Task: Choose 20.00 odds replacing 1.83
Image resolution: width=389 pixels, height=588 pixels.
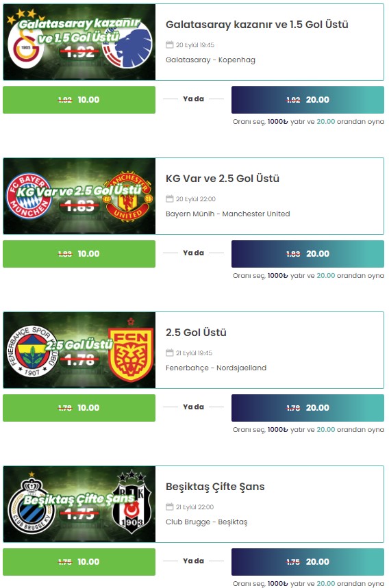Action: [308, 254]
